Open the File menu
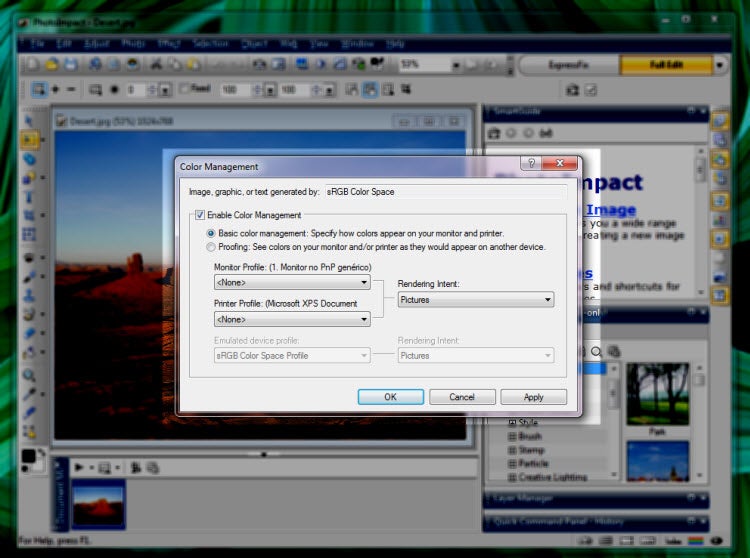Image resolution: width=750 pixels, height=558 pixels. click(37, 44)
